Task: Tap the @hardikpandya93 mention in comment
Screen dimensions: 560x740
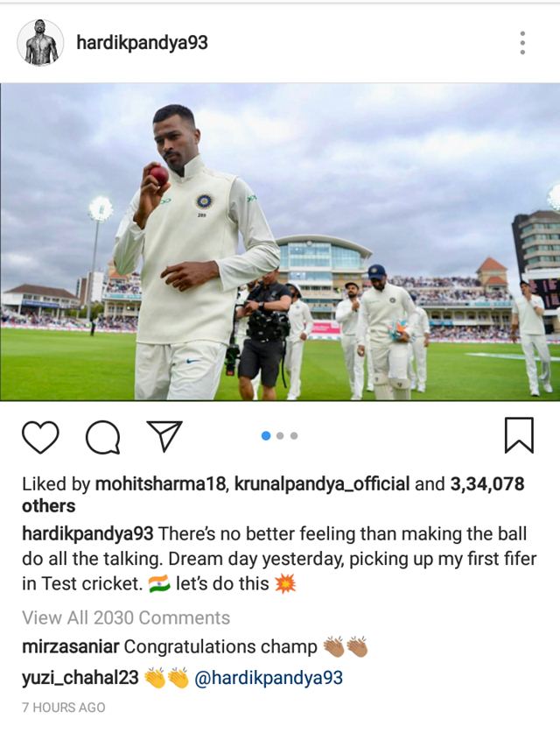Action: pos(269,678)
